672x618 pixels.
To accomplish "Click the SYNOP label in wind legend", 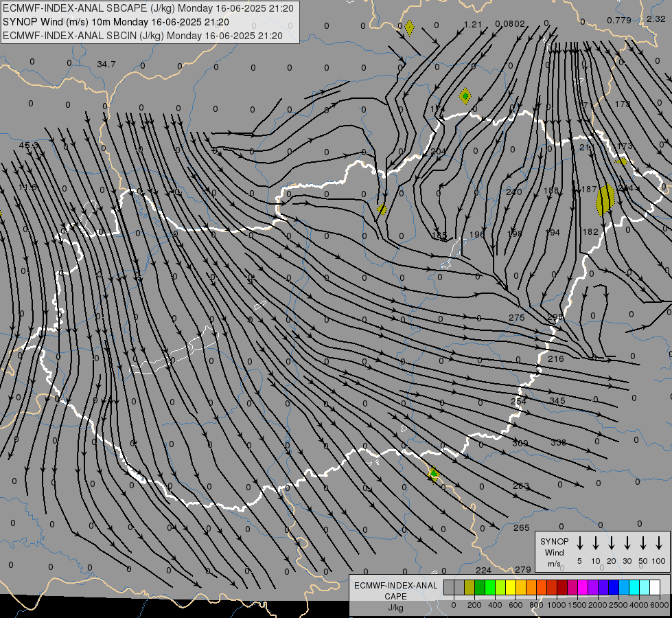I will [x=554, y=542].
